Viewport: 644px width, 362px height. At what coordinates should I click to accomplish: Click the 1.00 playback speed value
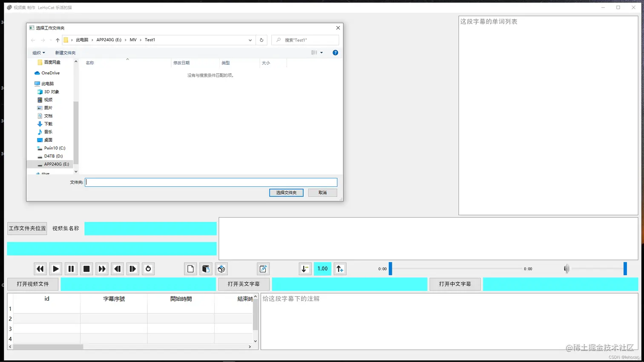click(x=322, y=269)
